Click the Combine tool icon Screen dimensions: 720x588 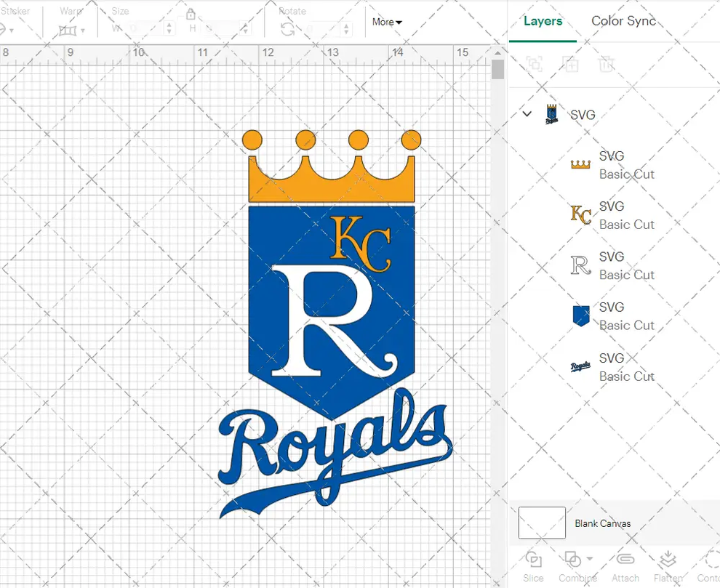click(x=572, y=558)
